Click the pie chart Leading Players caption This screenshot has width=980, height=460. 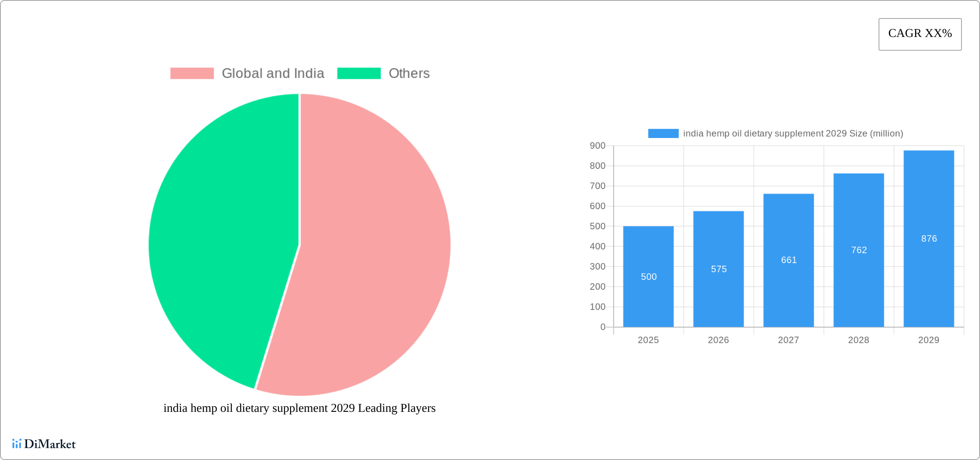tap(300, 408)
